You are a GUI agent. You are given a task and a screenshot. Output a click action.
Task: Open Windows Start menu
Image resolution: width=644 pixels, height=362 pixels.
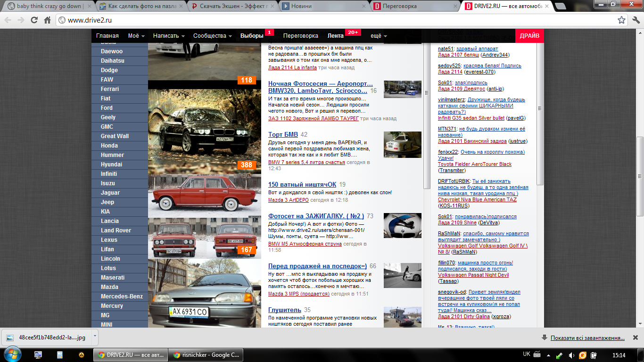12,354
